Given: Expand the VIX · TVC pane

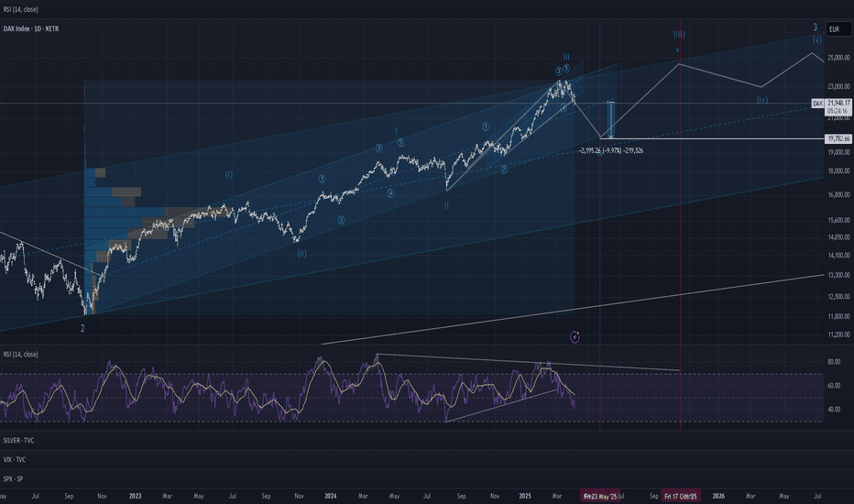Looking at the screenshot, I should pos(15,459).
